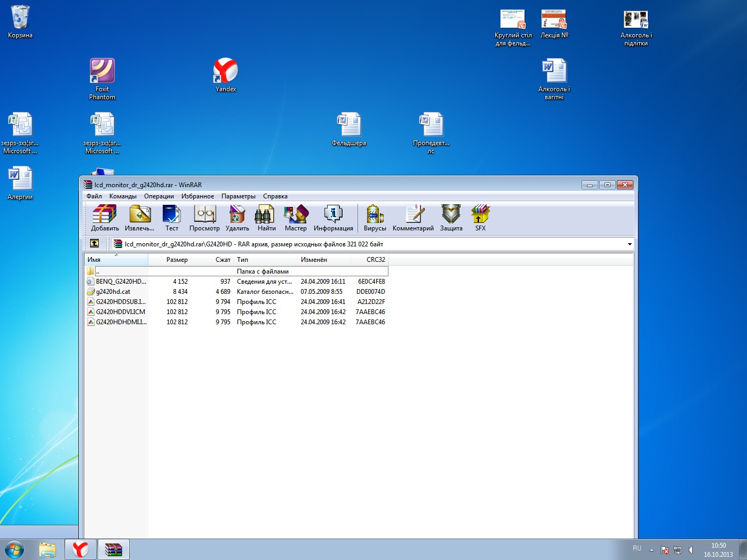Launch the Мастер (Wizard) tool
Image resolution: width=747 pixels, height=560 pixels.
point(296,218)
